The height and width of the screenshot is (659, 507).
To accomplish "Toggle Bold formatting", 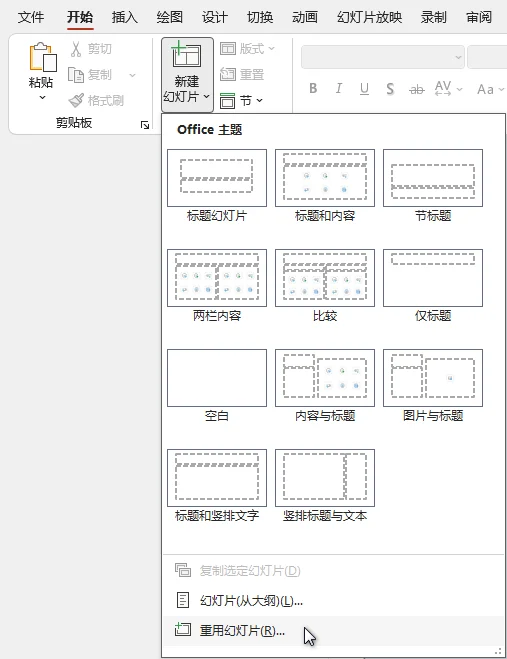I will (x=313, y=89).
